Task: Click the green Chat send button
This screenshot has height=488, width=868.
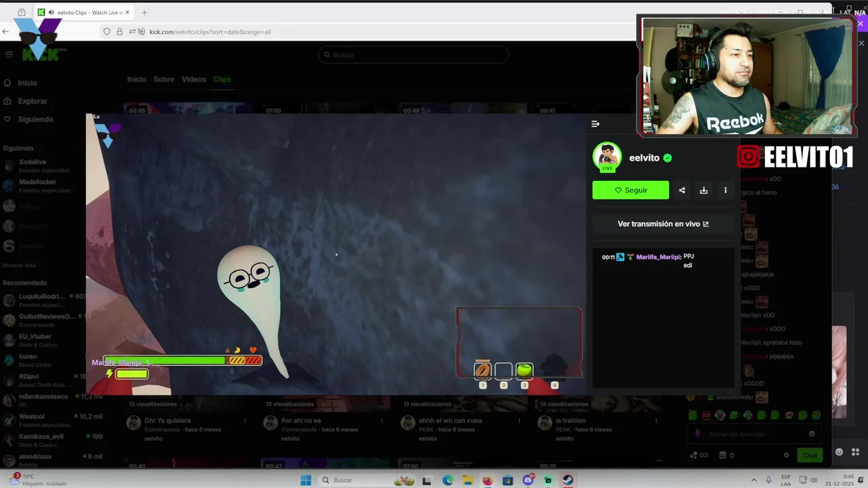Action: tap(810, 455)
